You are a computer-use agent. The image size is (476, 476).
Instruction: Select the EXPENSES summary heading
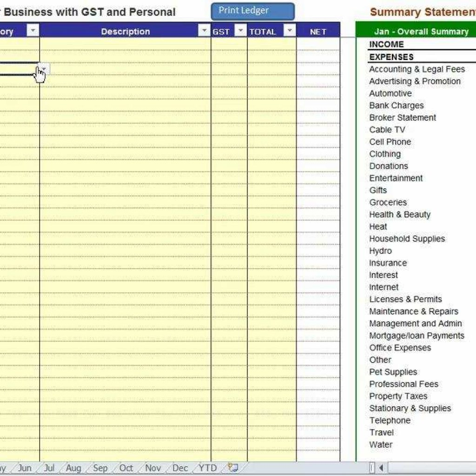coord(391,57)
